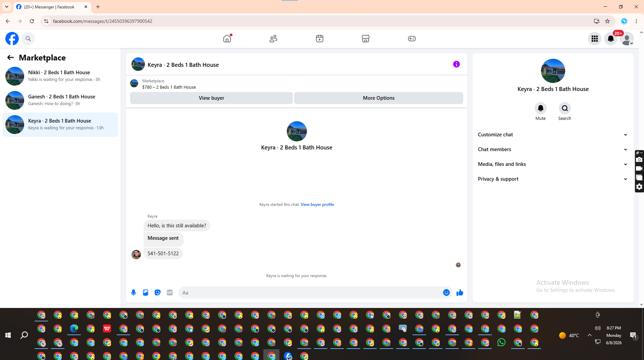Screen dimensions: 644x360
Task: Mute the Keyra conversation
Action: (x=541, y=108)
